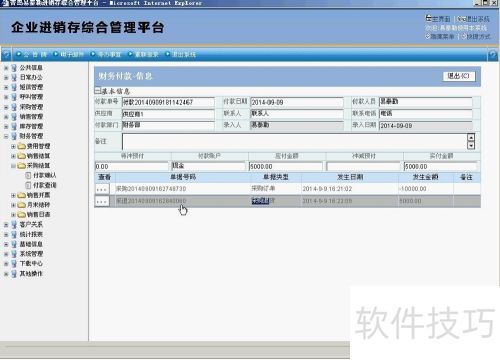Click the 付款日期 input field
Screen dimensions: 500x360
click(297, 102)
